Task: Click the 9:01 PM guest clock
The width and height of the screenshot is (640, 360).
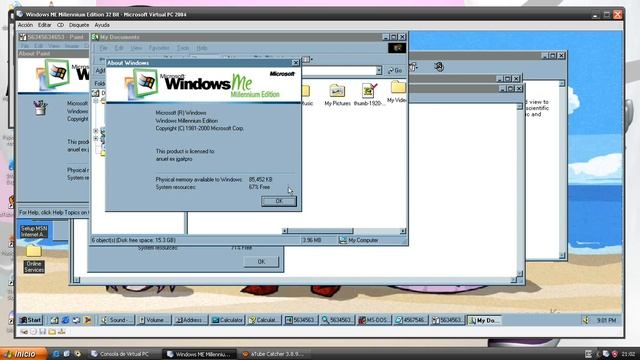Action: click(606, 320)
